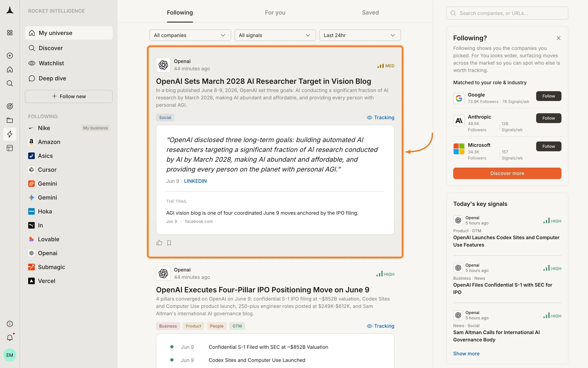Screen dimensions: 588x368
Task: Open Watchlist in the sidebar
Action: point(69,63)
